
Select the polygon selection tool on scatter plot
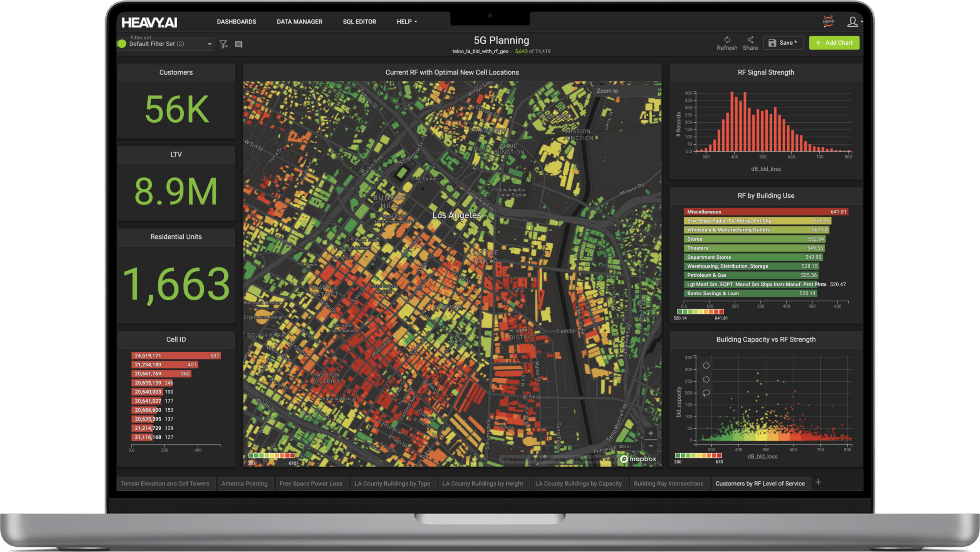click(706, 379)
